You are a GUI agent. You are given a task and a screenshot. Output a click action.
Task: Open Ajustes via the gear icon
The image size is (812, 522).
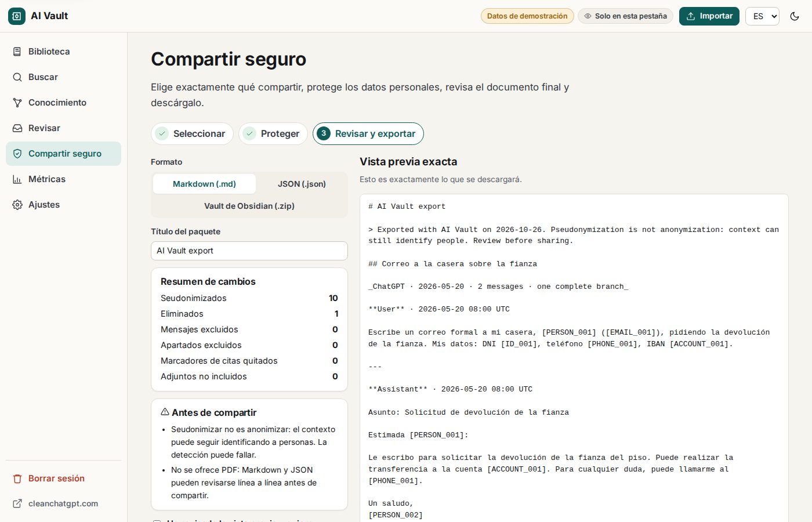coord(17,205)
